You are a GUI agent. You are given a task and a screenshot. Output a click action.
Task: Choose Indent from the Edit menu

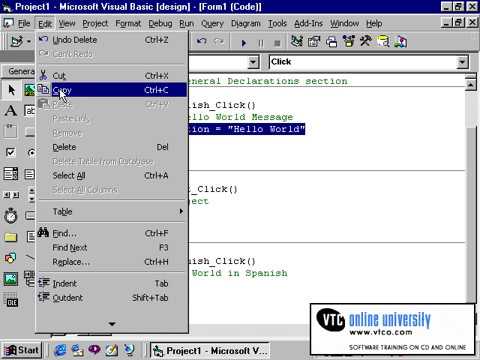click(x=111, y=283)
